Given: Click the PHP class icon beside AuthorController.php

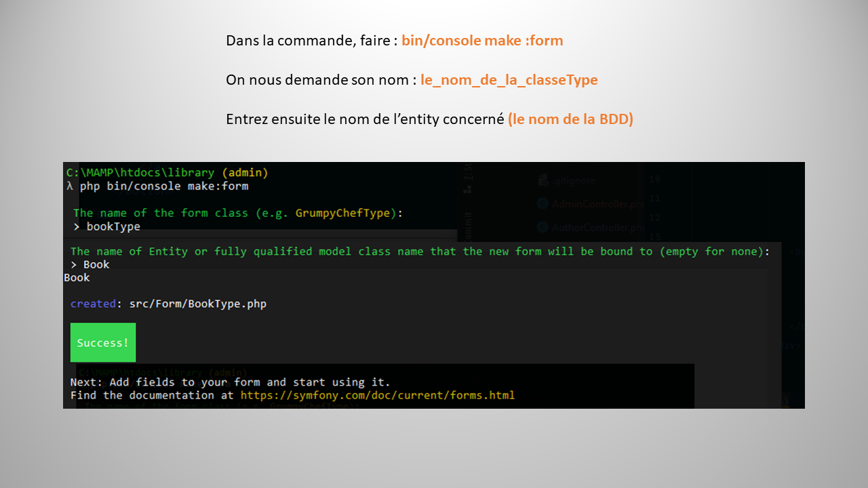Looking at the screenshot, I should [x=542, y=226].
